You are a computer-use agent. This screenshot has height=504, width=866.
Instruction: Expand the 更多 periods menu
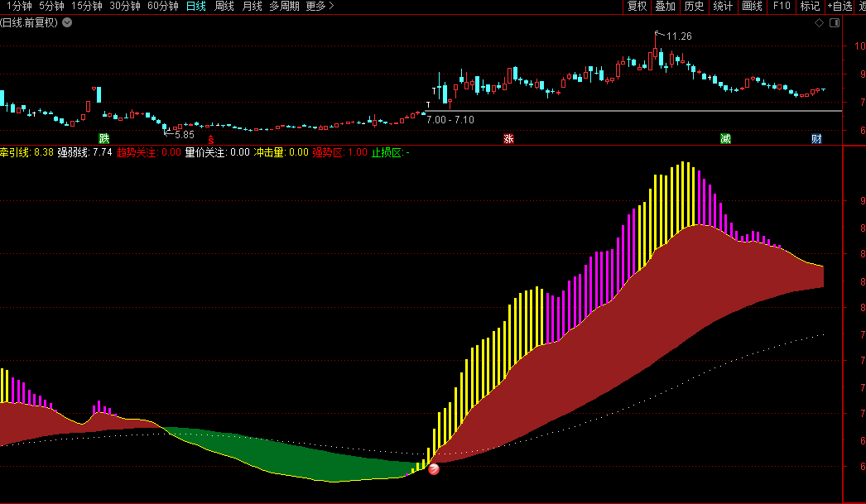pos(320,7)
